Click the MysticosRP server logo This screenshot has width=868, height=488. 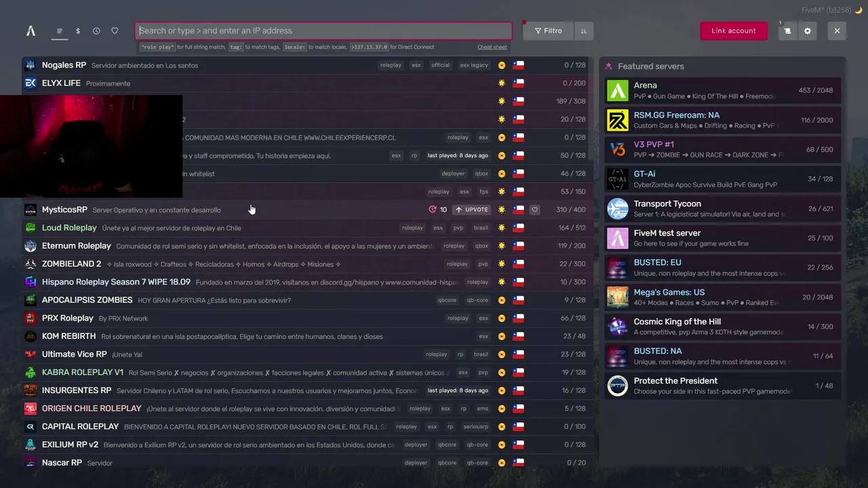tap(31, 209)
